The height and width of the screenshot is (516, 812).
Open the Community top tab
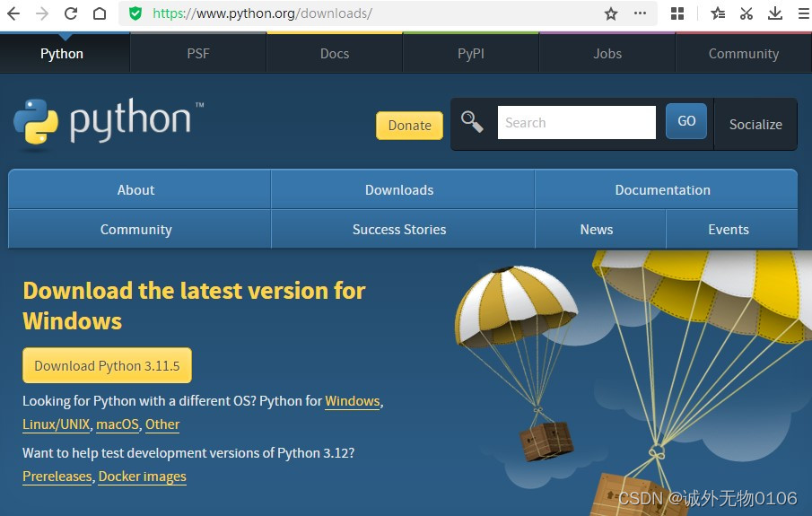[x=744, y=54]
